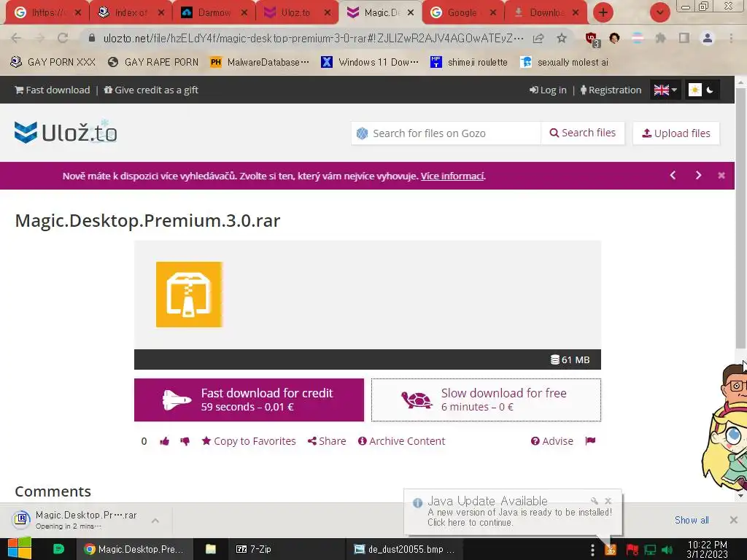Click Fast download for credit button
Viewport: 747px width, 560px height.
click(x=249, y=400)
